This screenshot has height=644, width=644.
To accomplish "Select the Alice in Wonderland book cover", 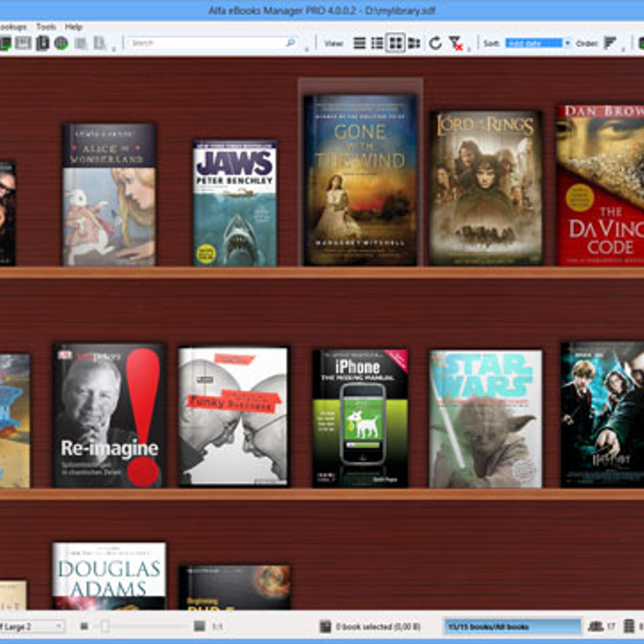I will tap(109, 194).
